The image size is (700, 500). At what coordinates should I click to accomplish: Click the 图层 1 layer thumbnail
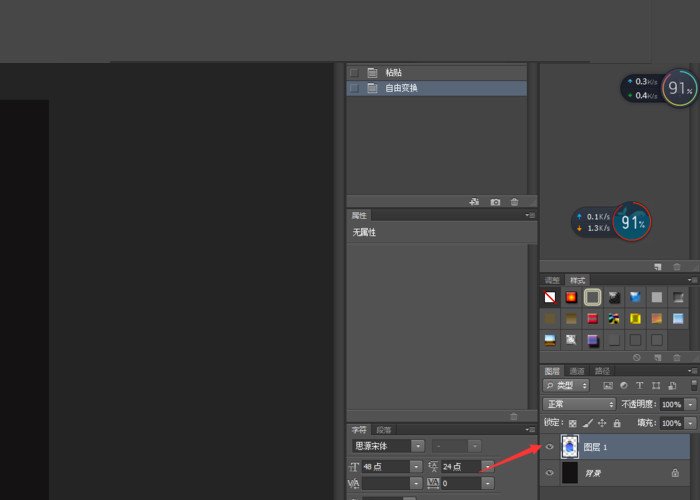(571, 447)
